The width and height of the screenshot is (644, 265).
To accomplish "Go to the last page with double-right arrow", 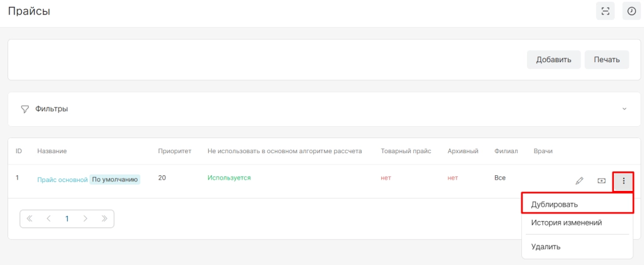I will click(104, 219).
